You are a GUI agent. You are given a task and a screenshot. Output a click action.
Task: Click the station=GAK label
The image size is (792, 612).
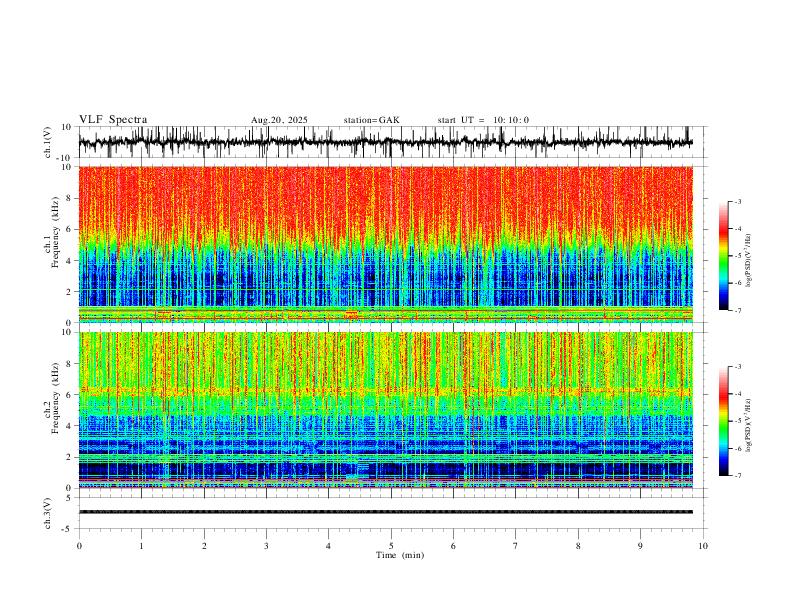(371, 120)
